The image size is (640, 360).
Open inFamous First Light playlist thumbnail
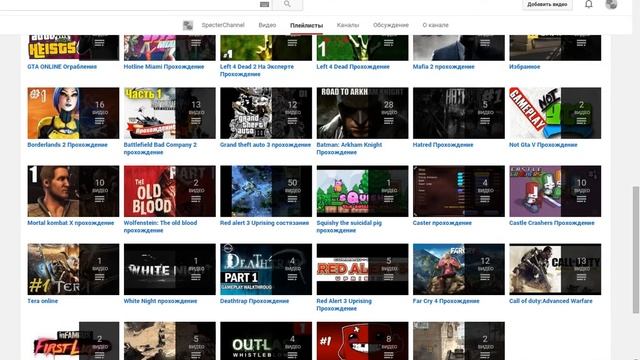(x=73, y=341)
